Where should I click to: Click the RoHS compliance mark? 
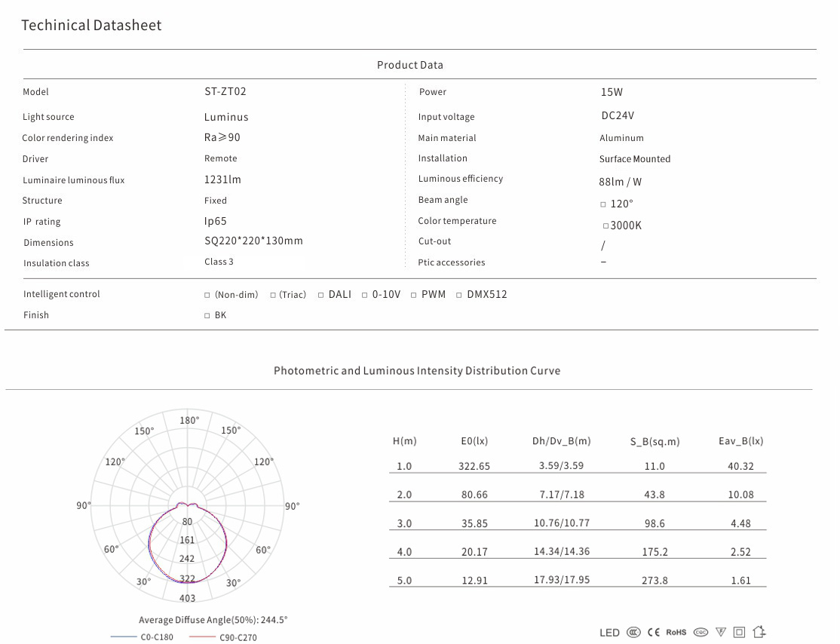(x=676, y=633)
